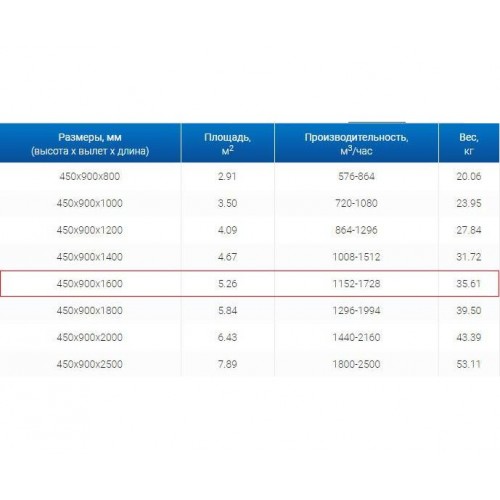The height and width of the screenshot is (500, 500).
Task: Click the capacity value 1152-1728
Action: [x=356, y=284]
